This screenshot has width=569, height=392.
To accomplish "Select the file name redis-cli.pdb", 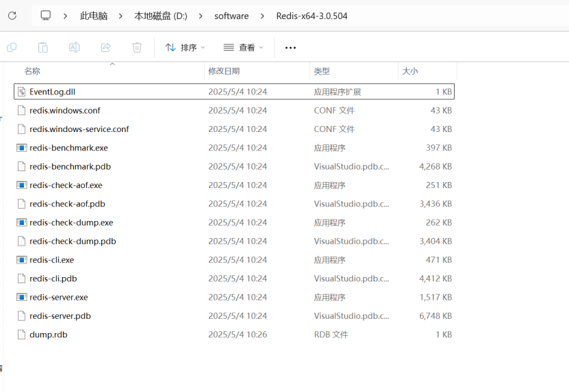I will point(53,278).
